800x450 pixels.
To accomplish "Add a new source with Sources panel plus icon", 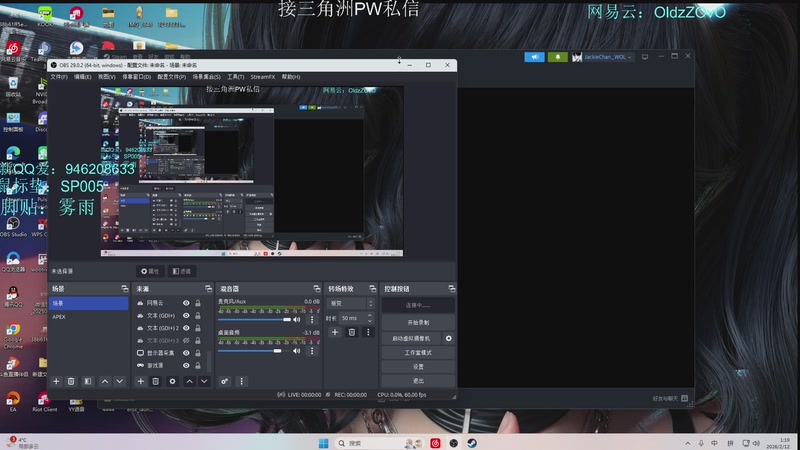I will click(141, 381).
